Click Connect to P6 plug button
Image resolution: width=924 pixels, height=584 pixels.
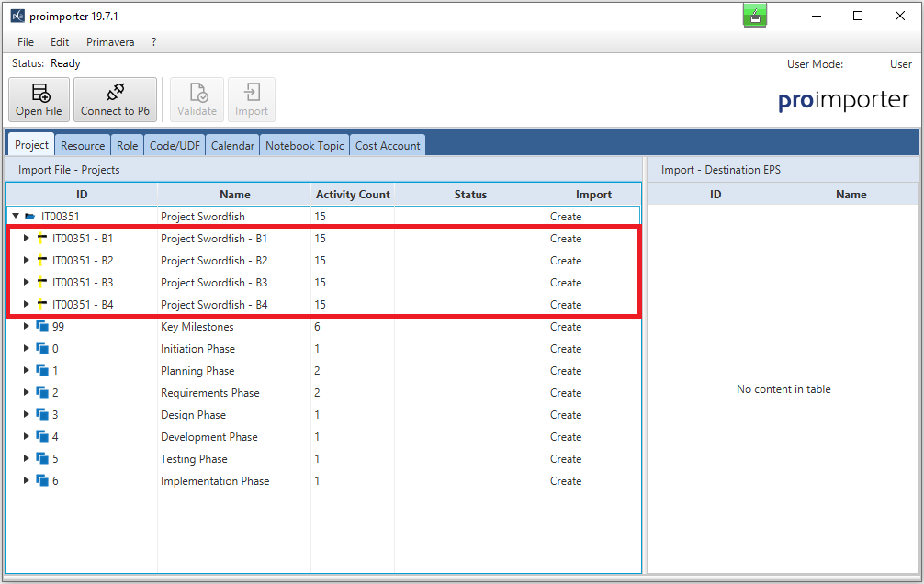(x=115, y=99)
